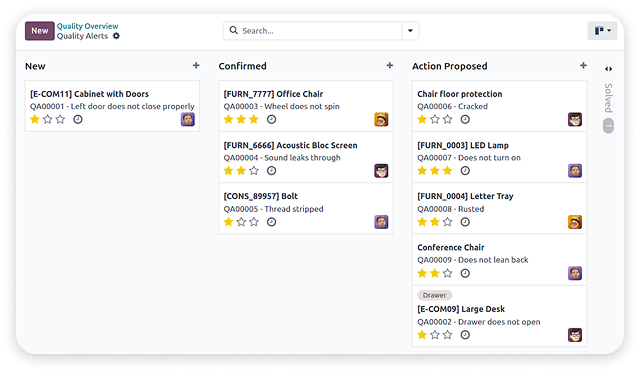The width and height of the screenshot is (640, 373).
Task: Add a card to Confirmed column
Action: tap(390, 65)
